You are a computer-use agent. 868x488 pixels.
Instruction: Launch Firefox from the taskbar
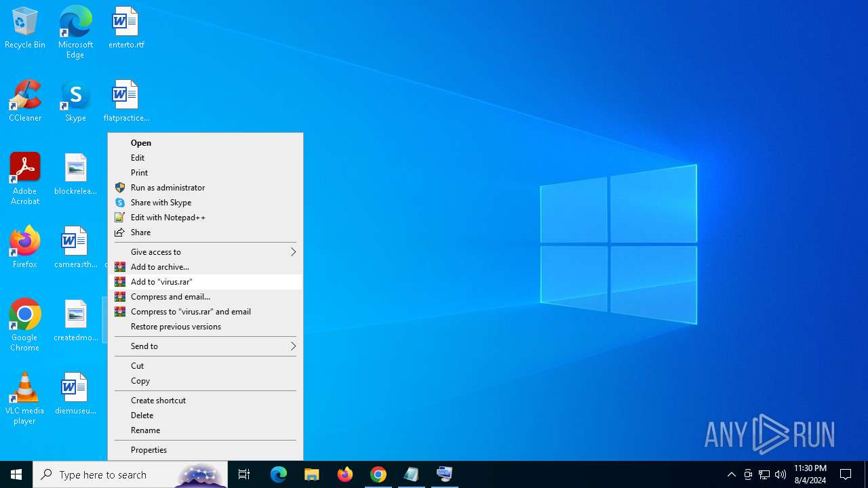(x=344, y=474)
